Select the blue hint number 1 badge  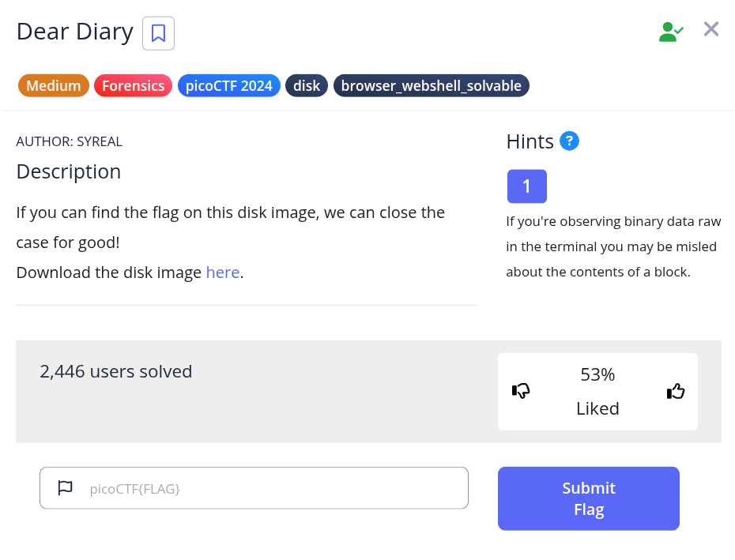(x=527, y=186)
